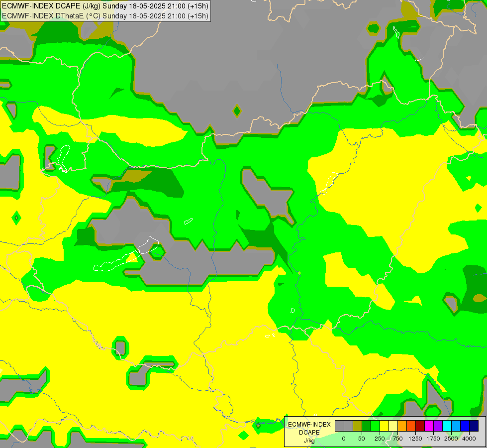Click the dark red legend swatch
The image size is (487, 448).
click(x=420, y=426)
